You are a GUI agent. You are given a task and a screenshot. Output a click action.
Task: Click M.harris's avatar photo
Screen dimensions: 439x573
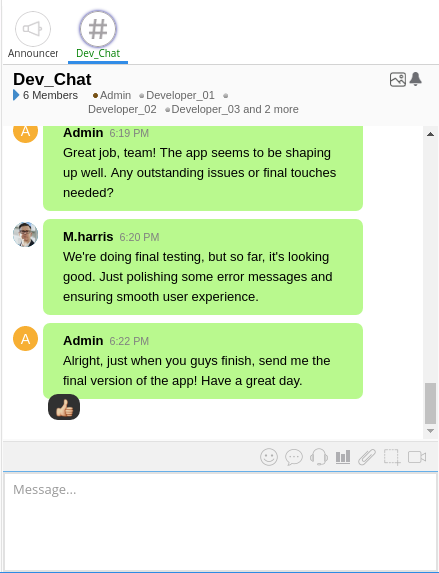coord(26,234)
